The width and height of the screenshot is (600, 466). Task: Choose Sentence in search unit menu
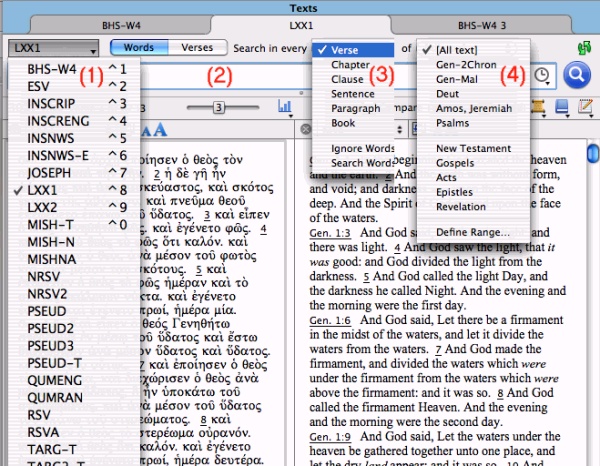pos(353,94)
